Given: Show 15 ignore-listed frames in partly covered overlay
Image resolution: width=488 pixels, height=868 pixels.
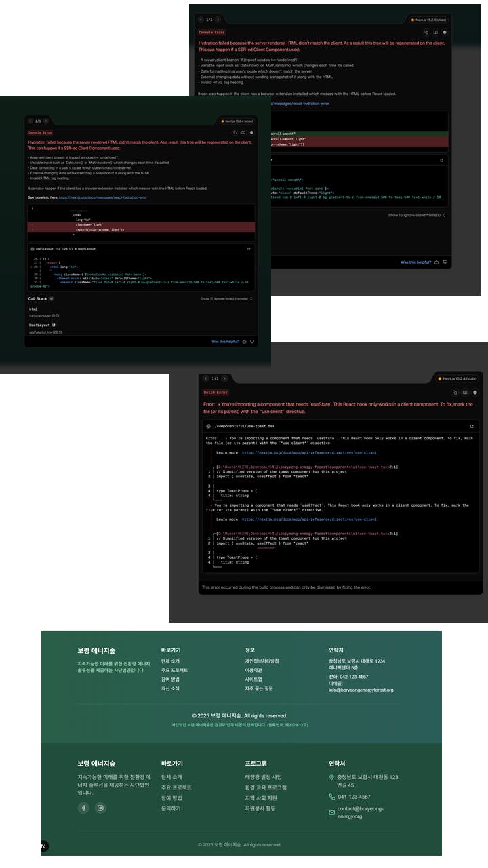Looking at the screenshot, I should point(417,215).
